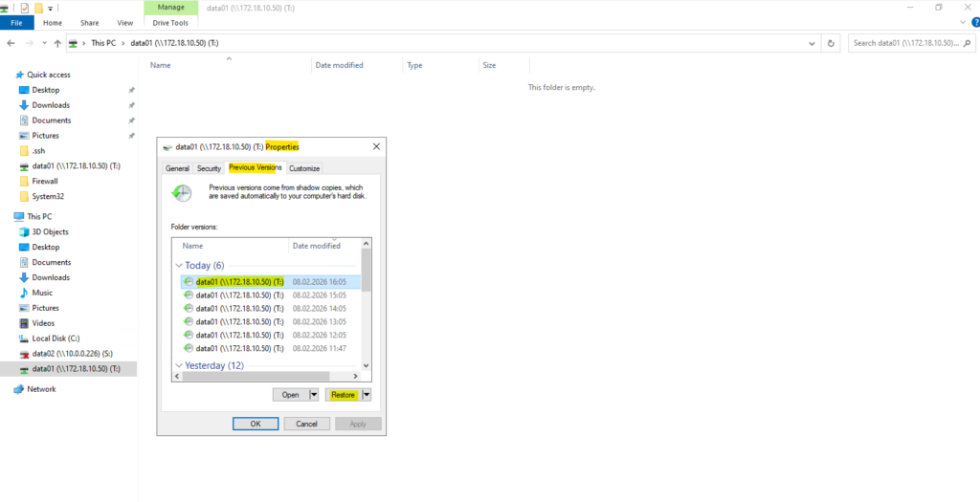
Task: Switch to the Customize tab in Properties
Action: pyautogui.click(x=304, y=168)
